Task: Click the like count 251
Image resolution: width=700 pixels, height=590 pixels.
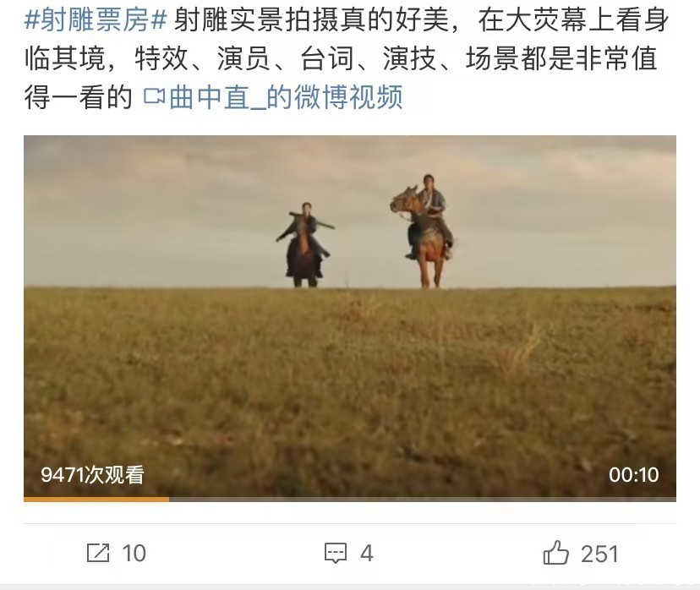Action: (599, 554)
